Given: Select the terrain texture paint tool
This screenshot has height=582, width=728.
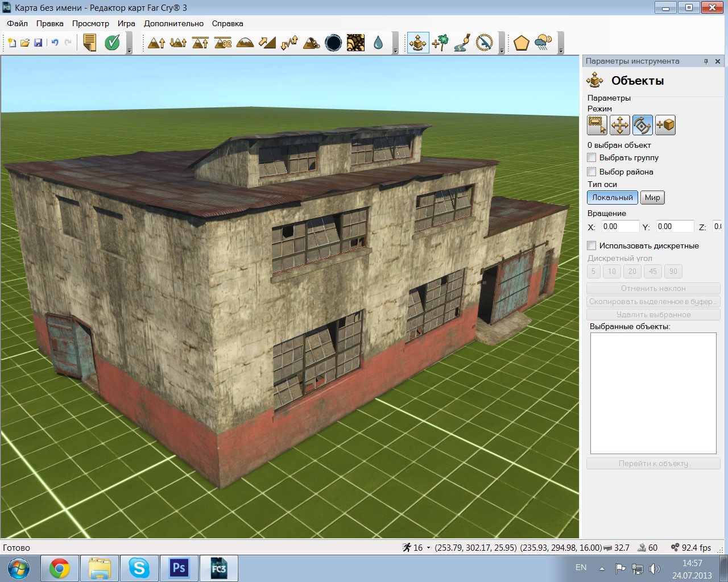Looking at the screenshot, I should tap(355, 43).
